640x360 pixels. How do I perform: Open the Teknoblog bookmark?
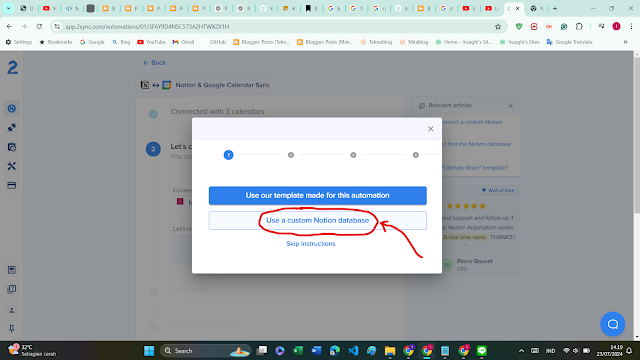[x=376, y=42]
